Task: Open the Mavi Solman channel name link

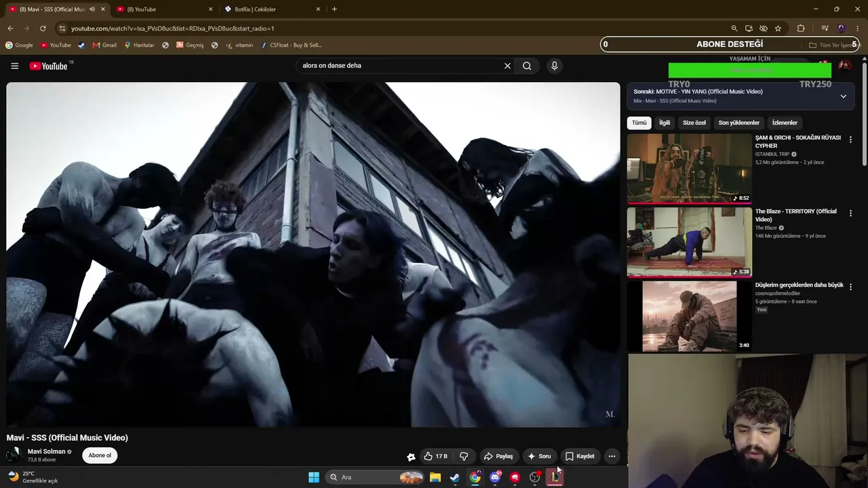Action: [x=46, y=451]
